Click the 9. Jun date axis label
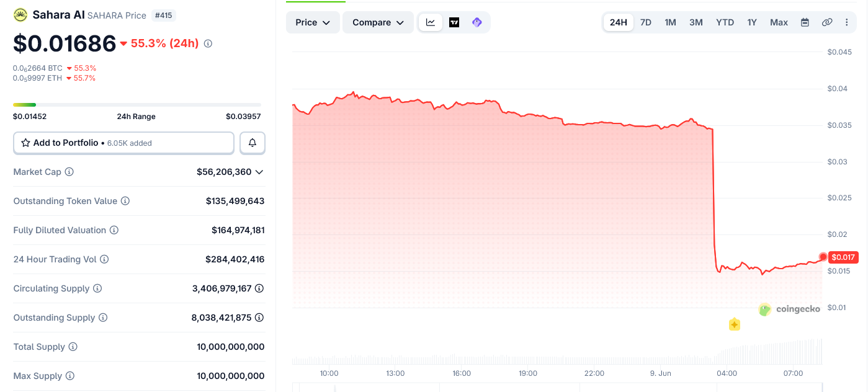868x392 pixels. (x=661, y=373)
